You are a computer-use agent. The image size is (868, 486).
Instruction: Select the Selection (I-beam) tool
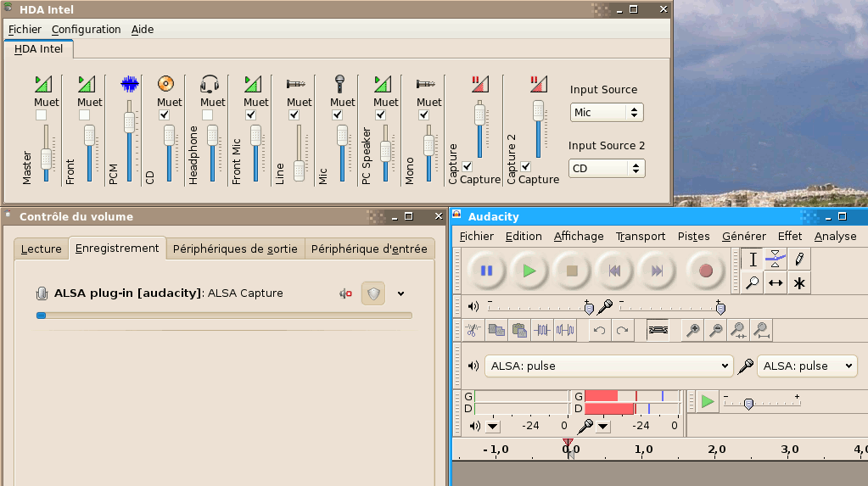point(753,259)
